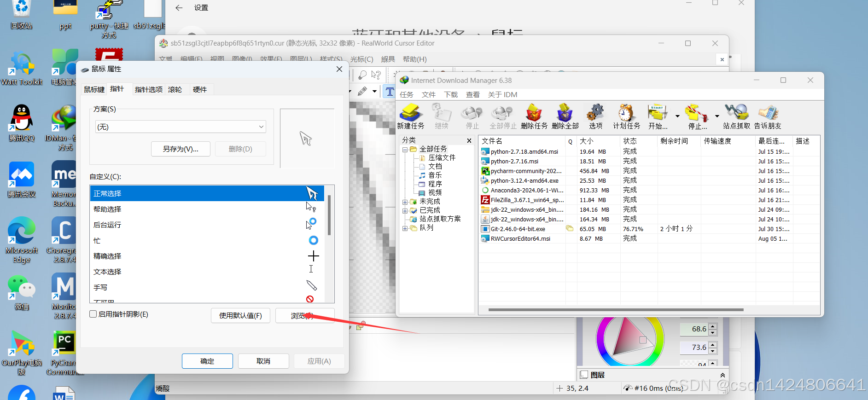Go back in the 设置 window
The width and height of the screenshot is (868, 400).
pos(179,8)
